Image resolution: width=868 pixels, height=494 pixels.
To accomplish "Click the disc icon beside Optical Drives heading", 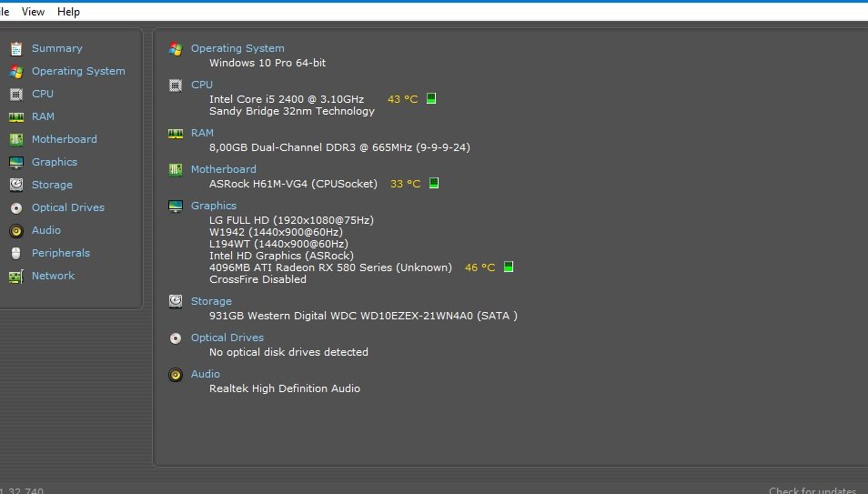I will 176,338.
